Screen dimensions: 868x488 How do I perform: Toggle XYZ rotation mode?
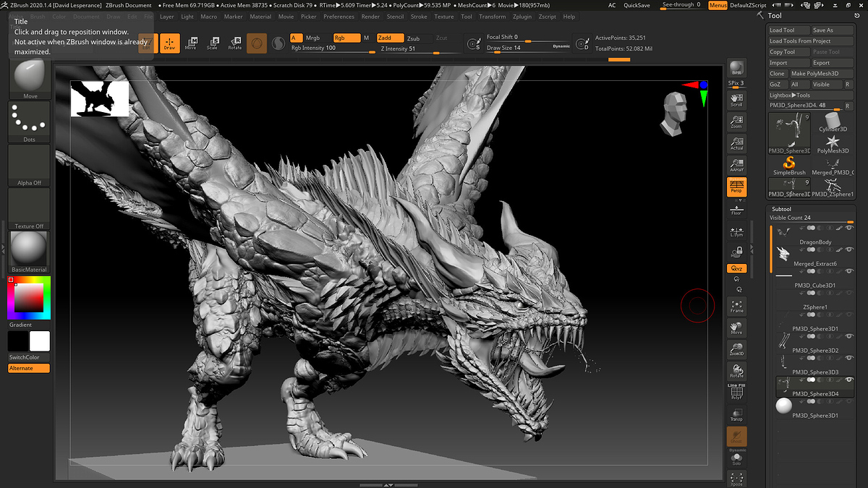[x=736, y=268]
